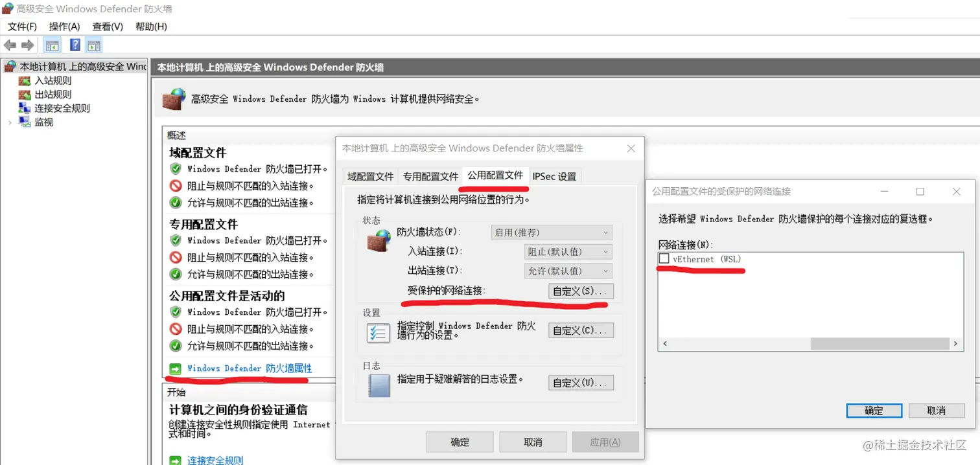Open the 防火墙状态 dropdown
980x465 pixels.
click(x=552, y=232)
